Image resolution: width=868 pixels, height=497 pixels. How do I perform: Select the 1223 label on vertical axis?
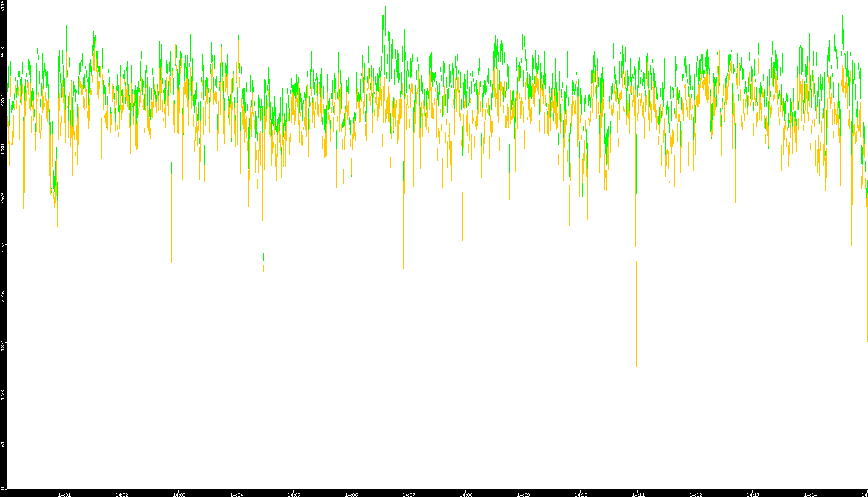pyautogui.click(x=3, y=394)
